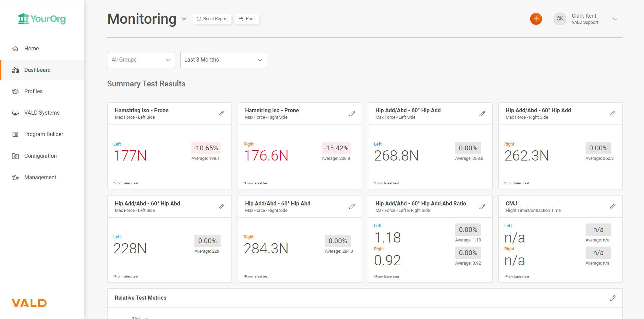Viewport: 644px width, 319px height.
Task: Edit the Relative Test Metrics panel
Action: [613, 298]
